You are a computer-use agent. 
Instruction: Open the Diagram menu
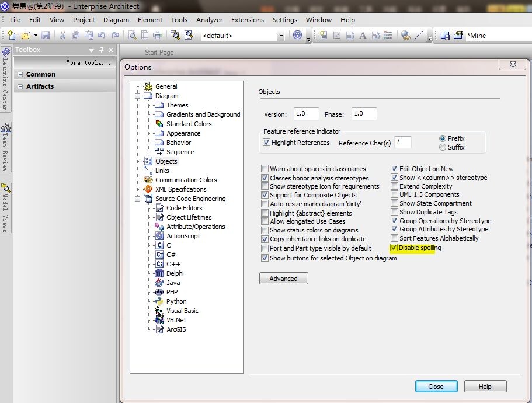116,20
